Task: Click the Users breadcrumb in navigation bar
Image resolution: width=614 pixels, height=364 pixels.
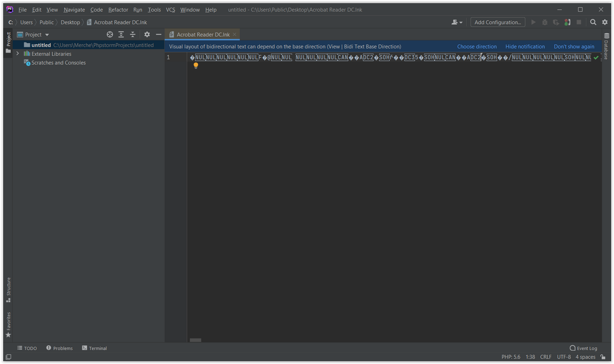Action: [x=26, y=22]
